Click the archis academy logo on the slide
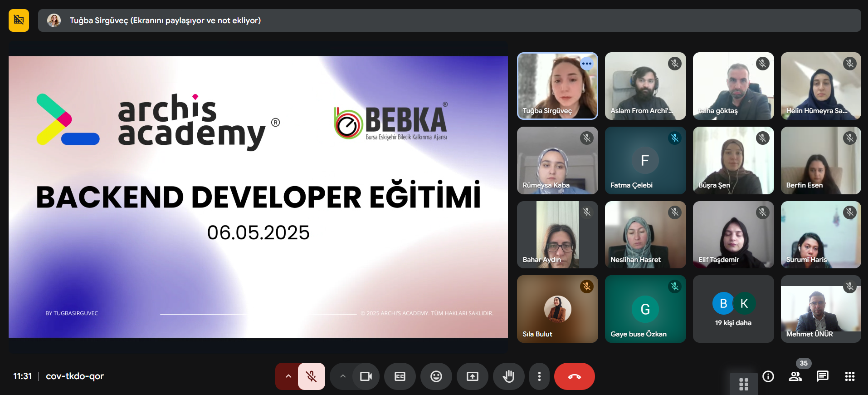This screenshot has width=868, height=395. (x=158, y=122)
